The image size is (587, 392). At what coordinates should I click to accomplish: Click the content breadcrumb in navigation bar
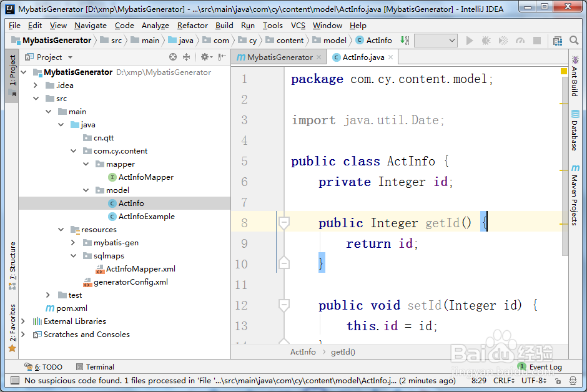pos(285,41)
